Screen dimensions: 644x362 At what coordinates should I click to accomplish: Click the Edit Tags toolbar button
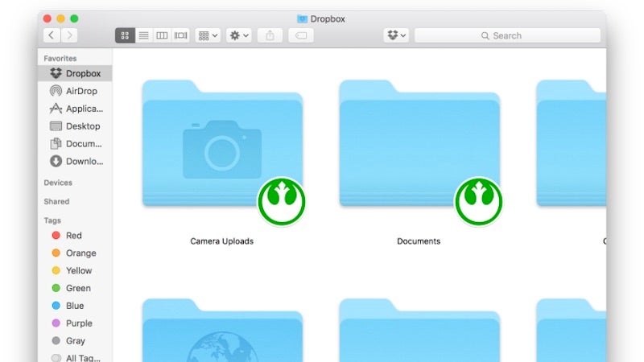click(301, 35)
